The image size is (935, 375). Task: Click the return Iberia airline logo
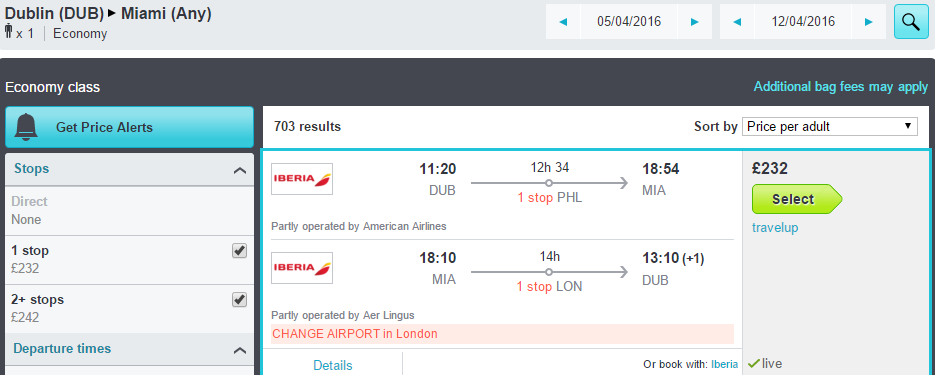coord(302,268)
